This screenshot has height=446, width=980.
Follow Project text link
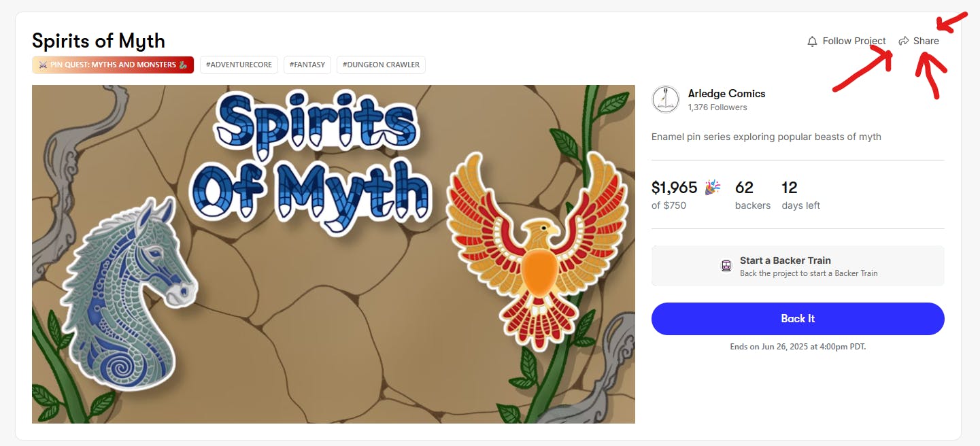[854, 41]
